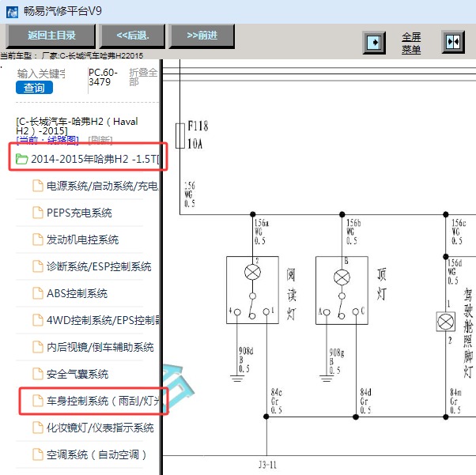Open 车身控制系统（雨刮/灯光 item
Screen dimensions: 476x475
tap(103, 401)
